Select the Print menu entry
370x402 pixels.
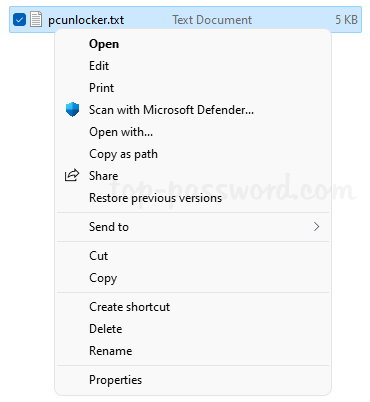tap(193, 88)
